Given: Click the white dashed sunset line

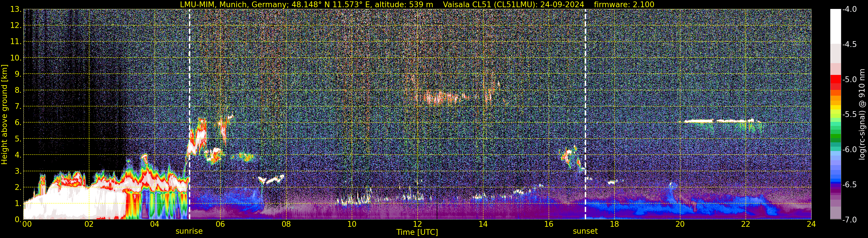Looking at the screenshot, I should (x=585, y=115).
